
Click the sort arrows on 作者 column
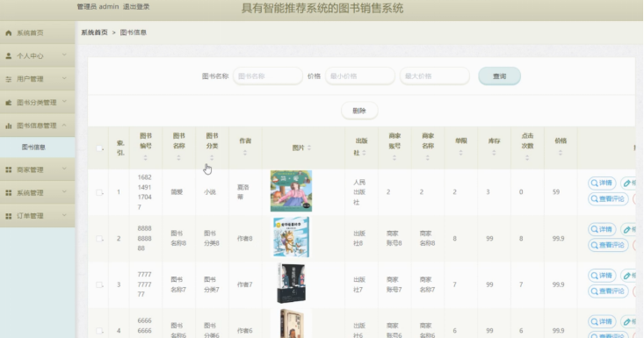pyautogui.click(x=245, y=153)
